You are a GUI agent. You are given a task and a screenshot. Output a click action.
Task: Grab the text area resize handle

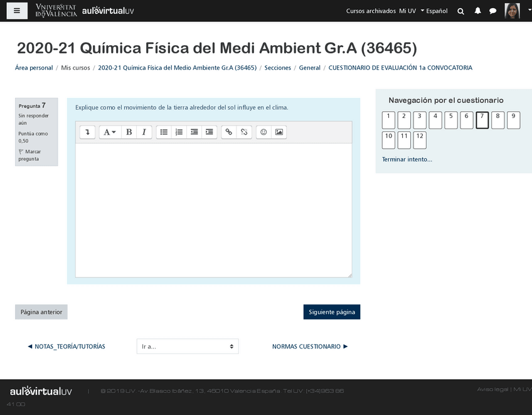point(350,276)
